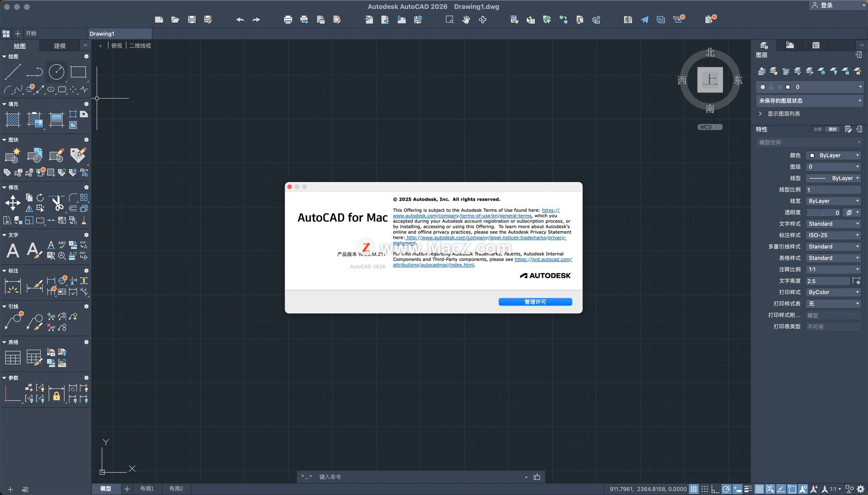The image size is (868, 495).
Task: Expand 显示图层列表 chevron
Action: click(x=760, y=114)
